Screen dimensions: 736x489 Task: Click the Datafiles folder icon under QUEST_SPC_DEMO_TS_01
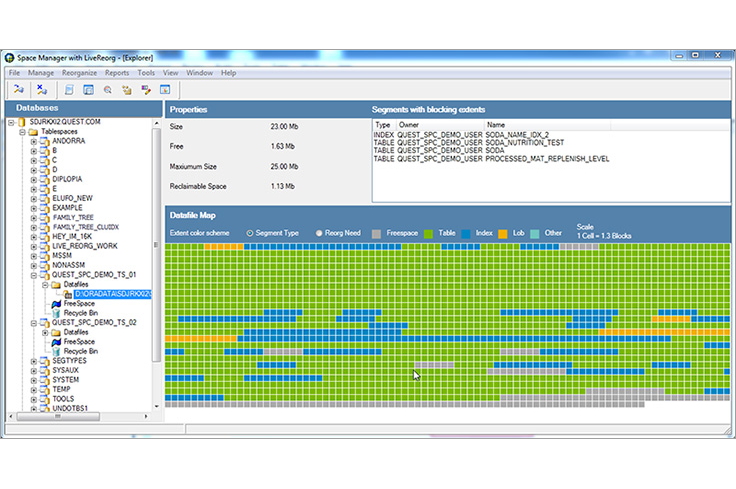[56, 285]
